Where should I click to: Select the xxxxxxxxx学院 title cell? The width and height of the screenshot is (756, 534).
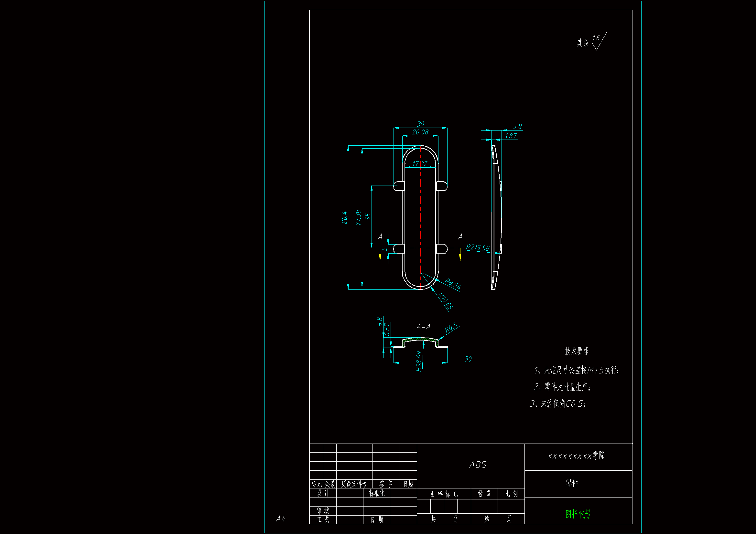[576, 456]
